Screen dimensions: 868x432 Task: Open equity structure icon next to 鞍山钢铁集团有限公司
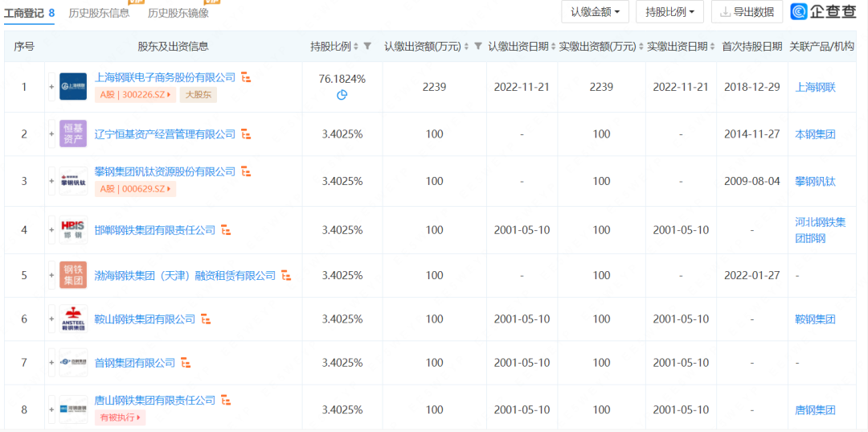click(x=206, y=319)
